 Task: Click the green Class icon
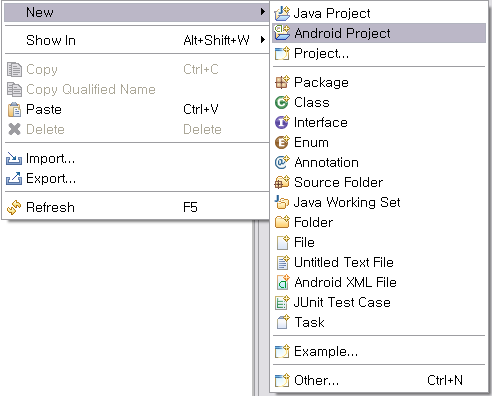(282, 102)
